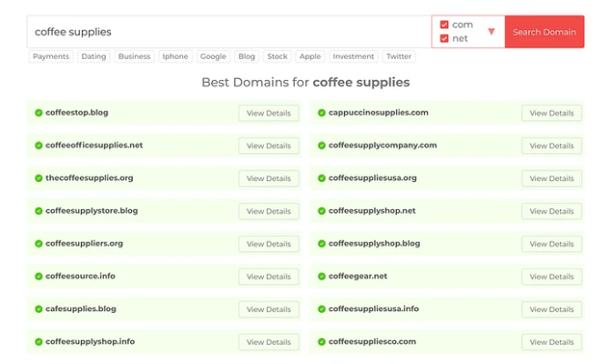The height and width of the screenshot is (364, 609).
Task: Click the green check icon beside cappuccinosupplies.com
Action: click(x=321, y=113)
